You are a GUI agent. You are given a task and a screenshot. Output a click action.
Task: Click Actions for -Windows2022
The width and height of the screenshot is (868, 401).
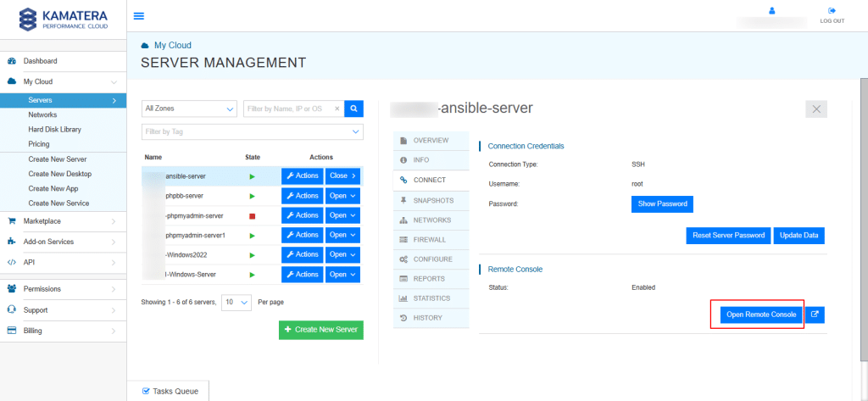(303, 255)
